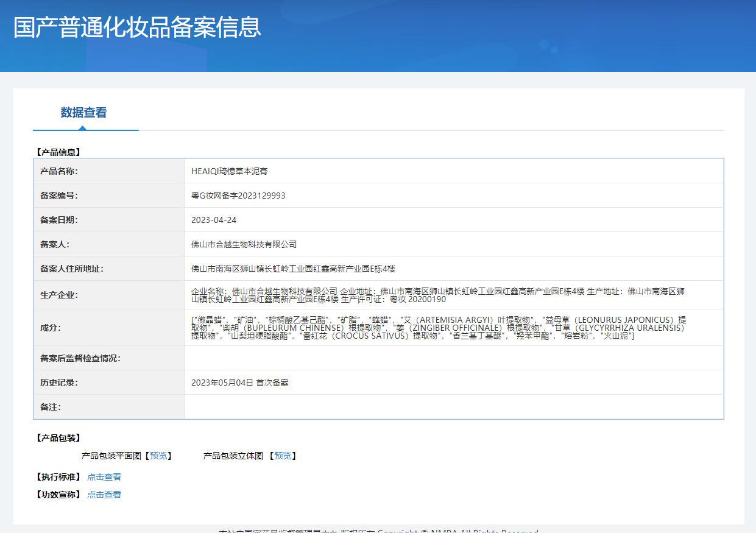Click the 备案人 value 佛山市合越生物科技有限公司

(244, 244)
